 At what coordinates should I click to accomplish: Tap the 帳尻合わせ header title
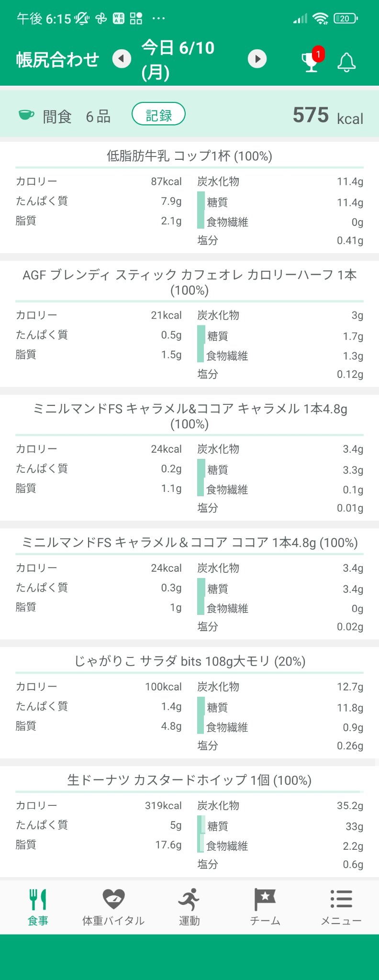[x=57, y=59]
